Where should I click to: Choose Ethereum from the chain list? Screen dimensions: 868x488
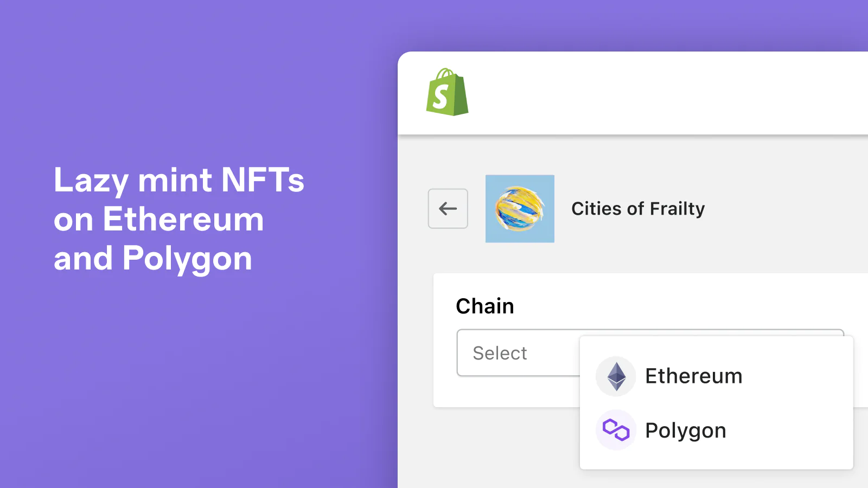[693, 376]
